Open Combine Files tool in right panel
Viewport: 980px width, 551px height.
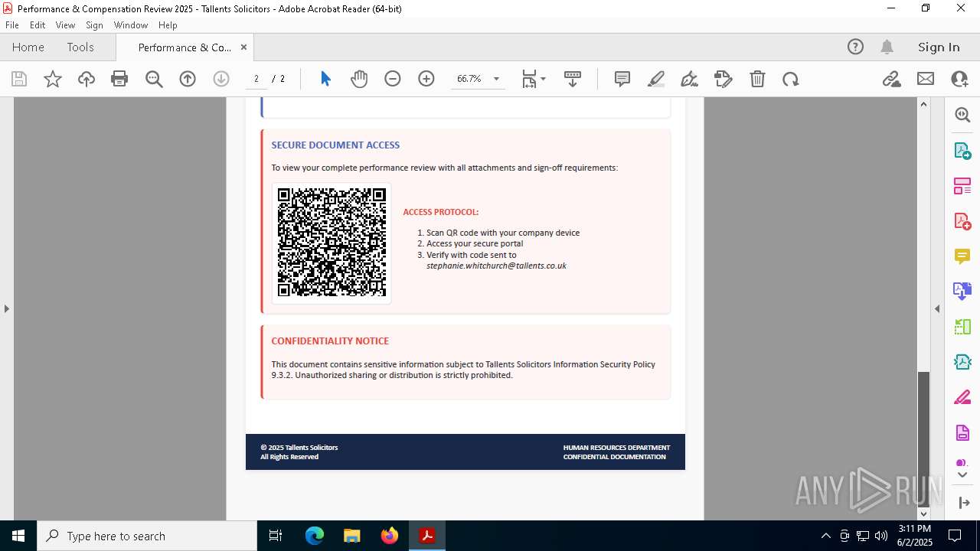[x=962, y=292]
